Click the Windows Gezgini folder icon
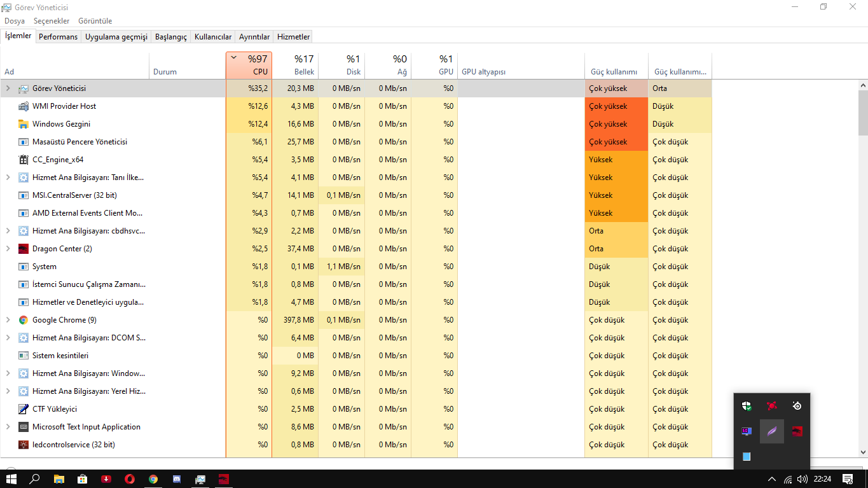The width and height of the screenshot is (868, 488). coord(24,124)
